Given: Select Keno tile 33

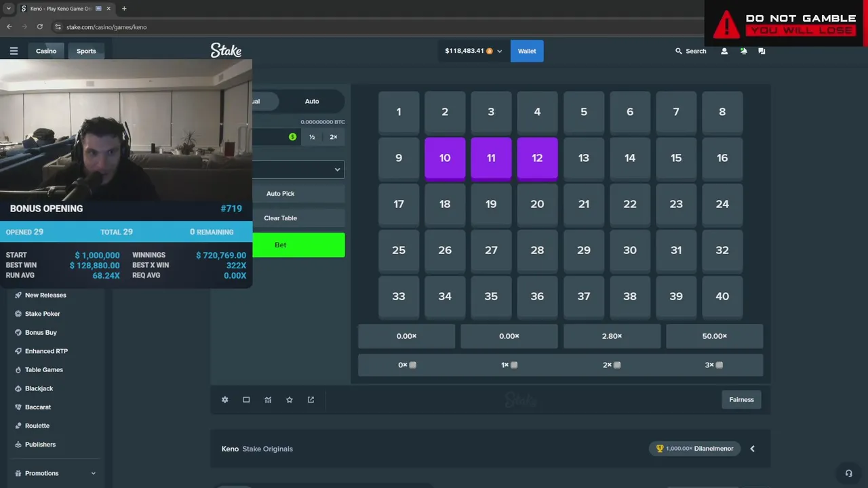Looking at the screenshot, I should tap(399, 296).
